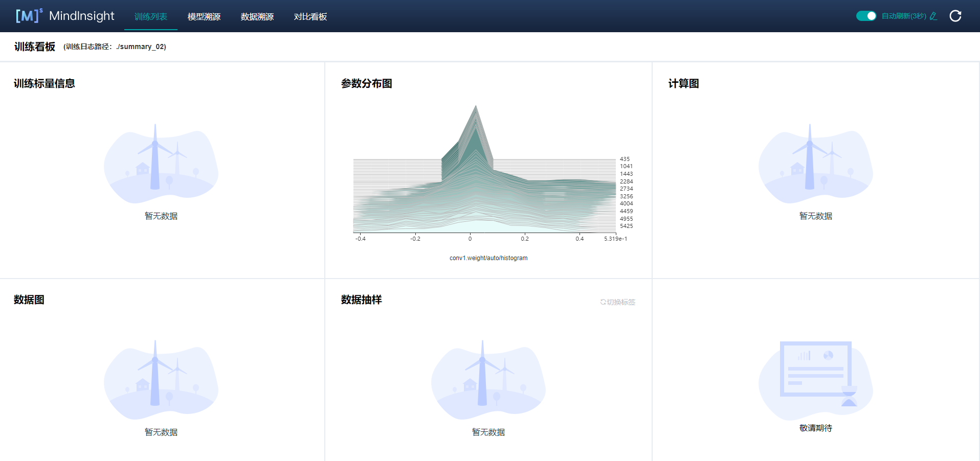The width and height of the screenshot is (980, 461).
Task: Click 切换标签 in the 数据抽样 panel
Action: click(618, 302)
